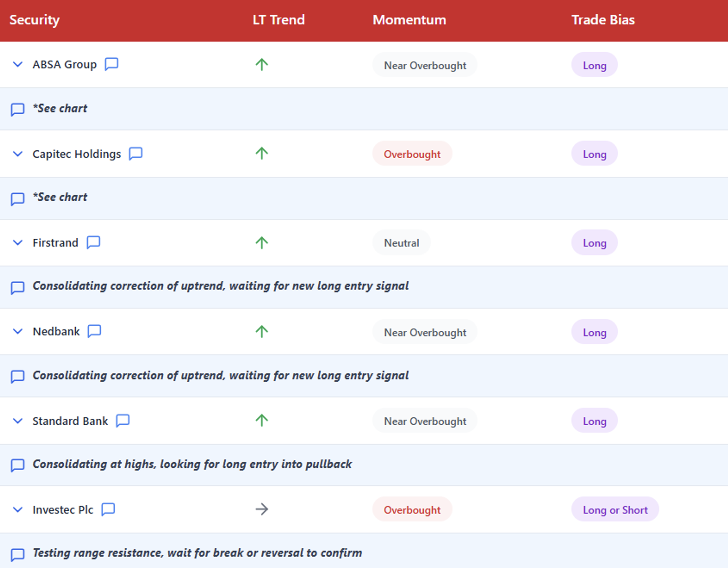Collapse the ABSA Group row chevron
The width and height of the screenshot is (728, 568).
[18, 64]
